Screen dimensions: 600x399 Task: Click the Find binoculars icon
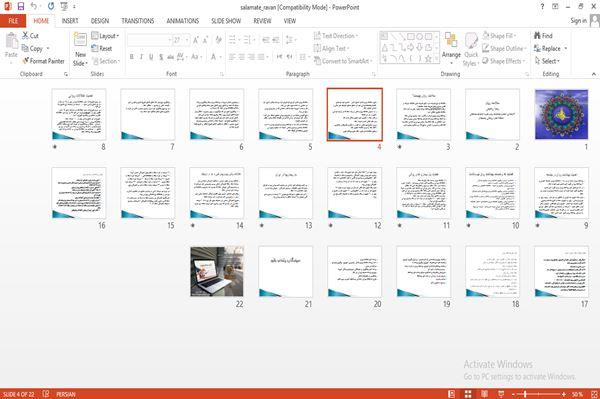(x=537, y=36)
